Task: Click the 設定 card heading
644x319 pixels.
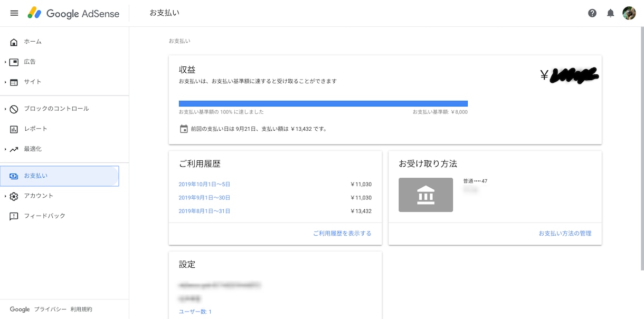Action: click(187, 264)
